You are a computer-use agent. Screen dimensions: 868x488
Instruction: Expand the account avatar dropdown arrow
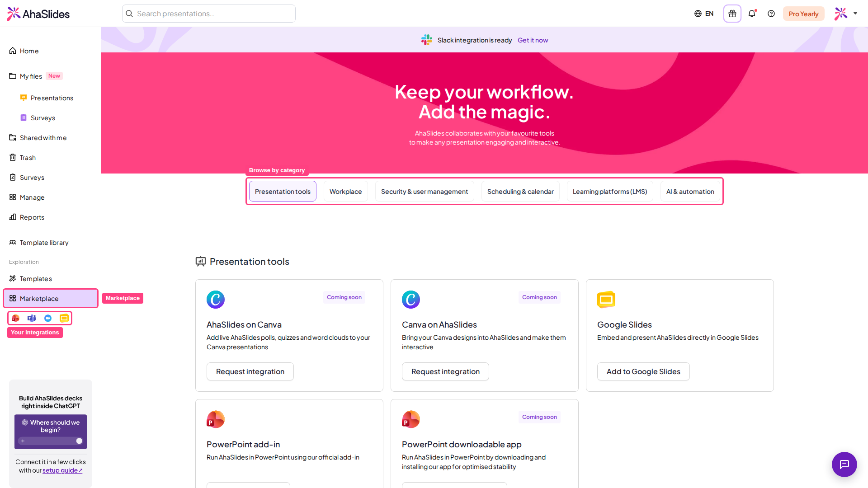(855, 14)
